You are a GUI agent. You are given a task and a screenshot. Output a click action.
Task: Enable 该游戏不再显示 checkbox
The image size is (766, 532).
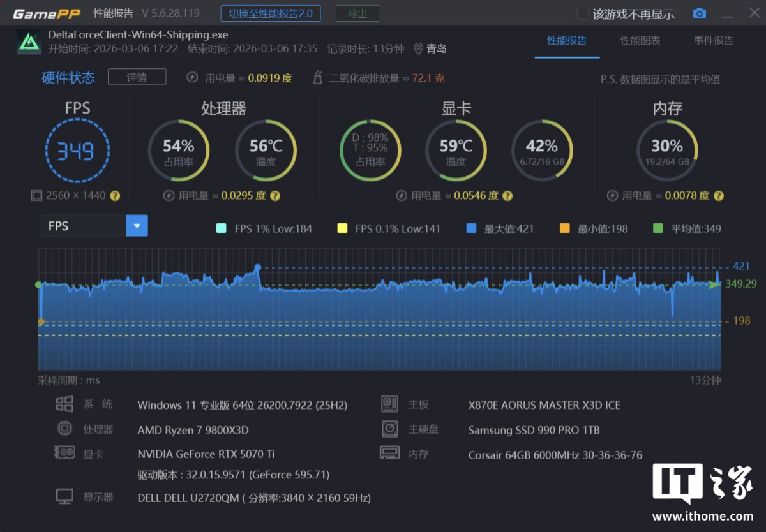[582, 13]
